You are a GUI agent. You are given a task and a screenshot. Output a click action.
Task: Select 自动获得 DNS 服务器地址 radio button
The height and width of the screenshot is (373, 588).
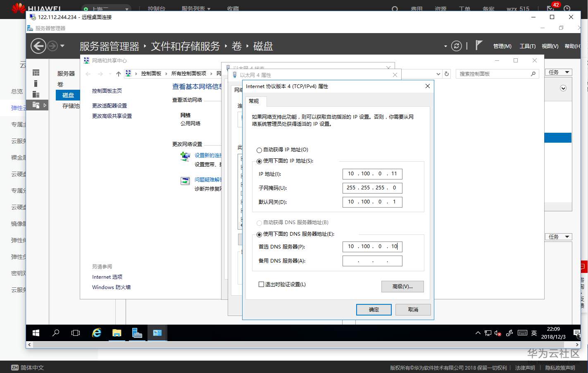click(x=259, y=222)
